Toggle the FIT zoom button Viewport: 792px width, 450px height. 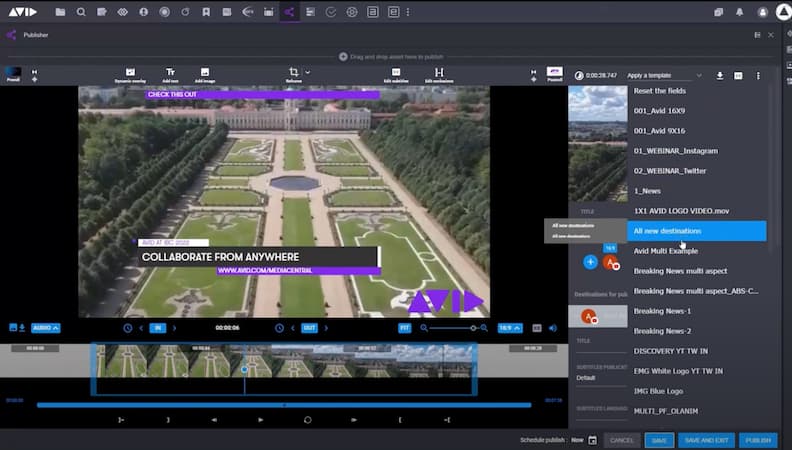(405, 327)
